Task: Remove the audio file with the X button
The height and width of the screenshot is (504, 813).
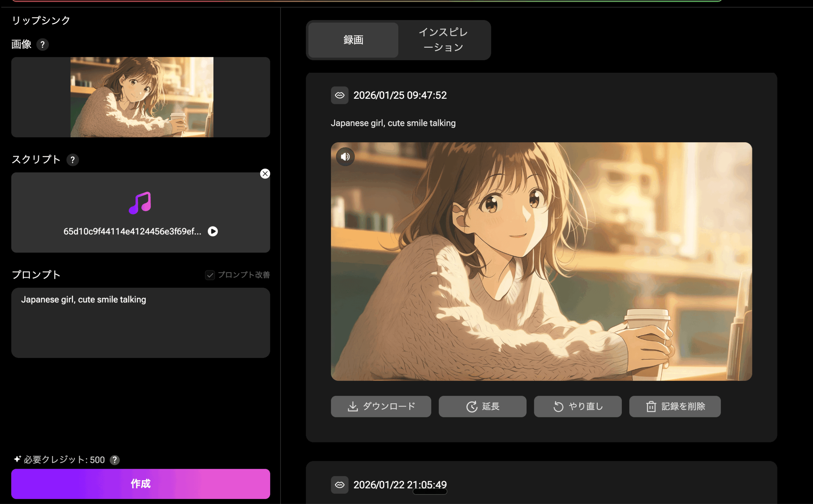Action: [265, 173]
